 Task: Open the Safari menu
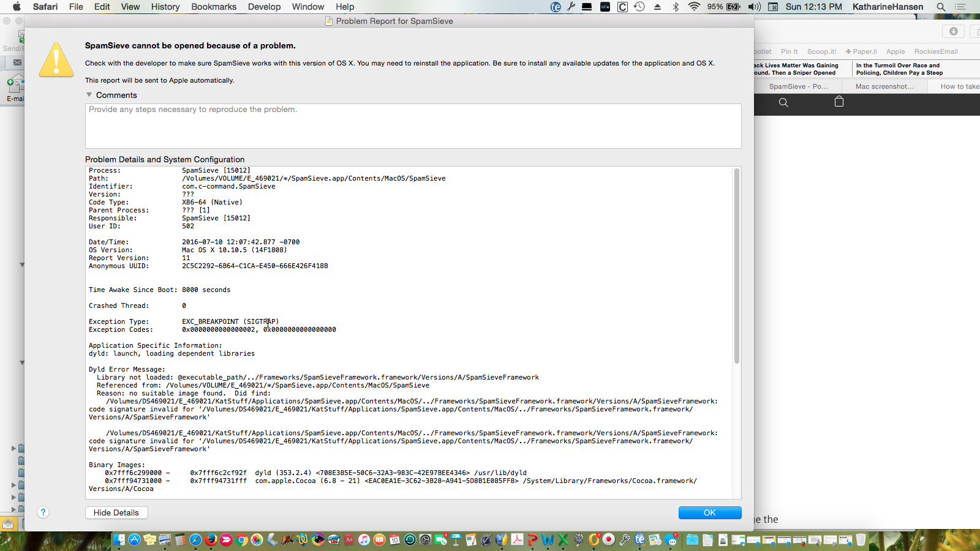point(45,7)
